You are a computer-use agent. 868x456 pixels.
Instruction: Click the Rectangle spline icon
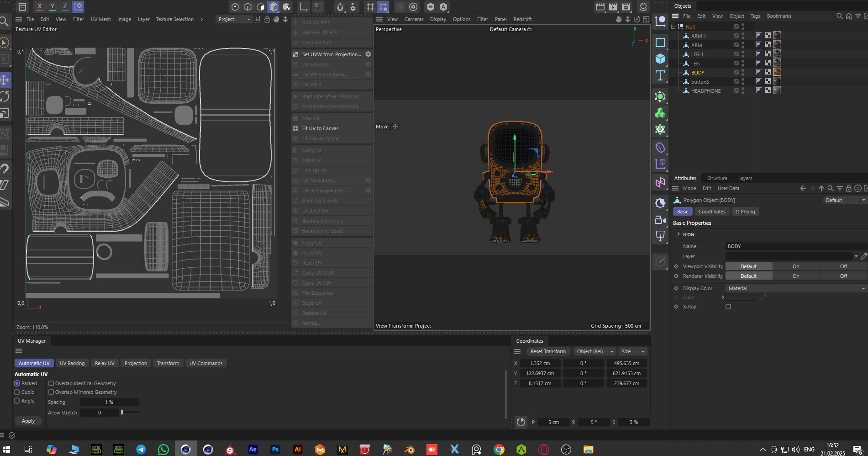660,42
